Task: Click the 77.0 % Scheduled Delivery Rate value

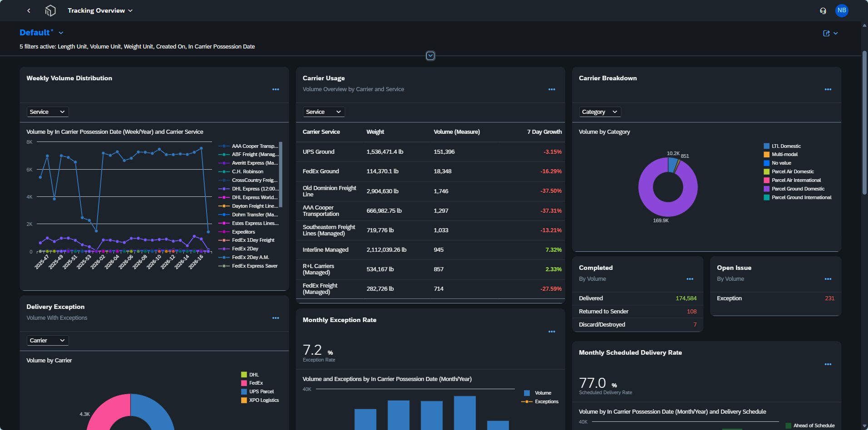Action: point(598,383)
